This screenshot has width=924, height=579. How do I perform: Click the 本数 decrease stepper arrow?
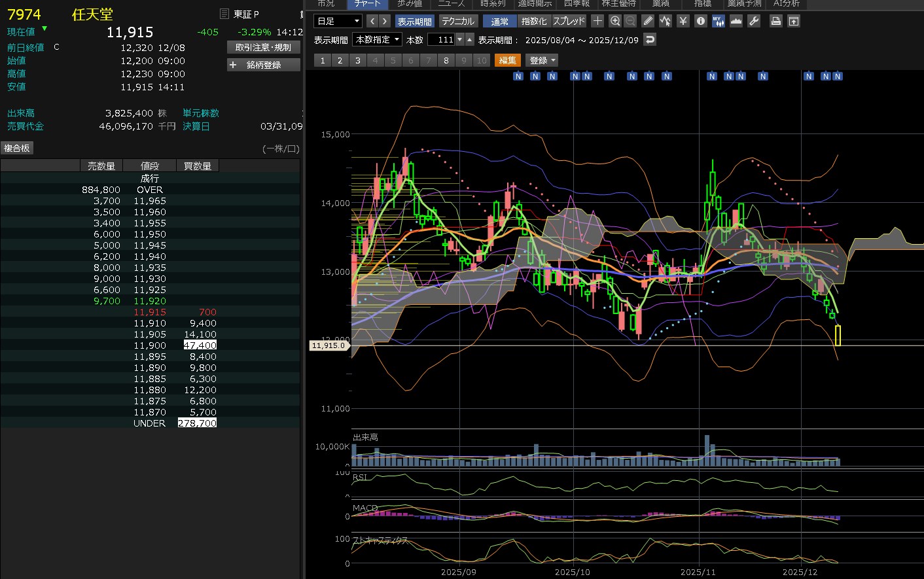click(460, 40)
